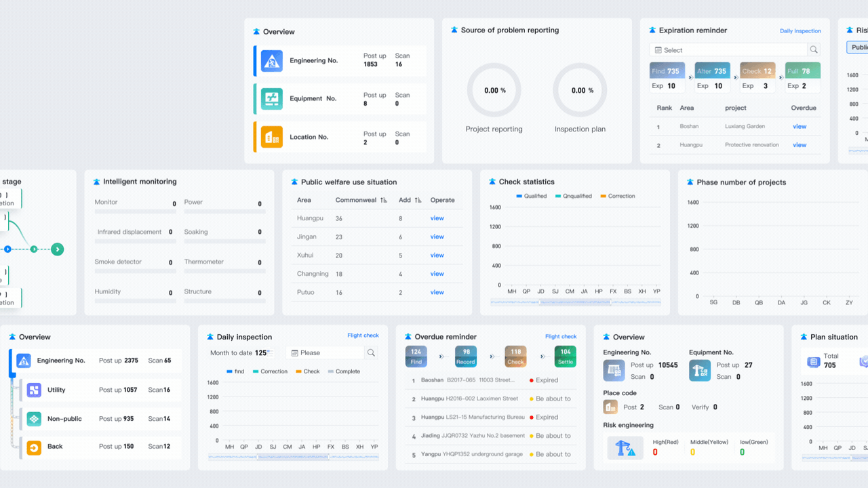
Task: Click view for the Xuhui row
Action: tap(437, 256)
